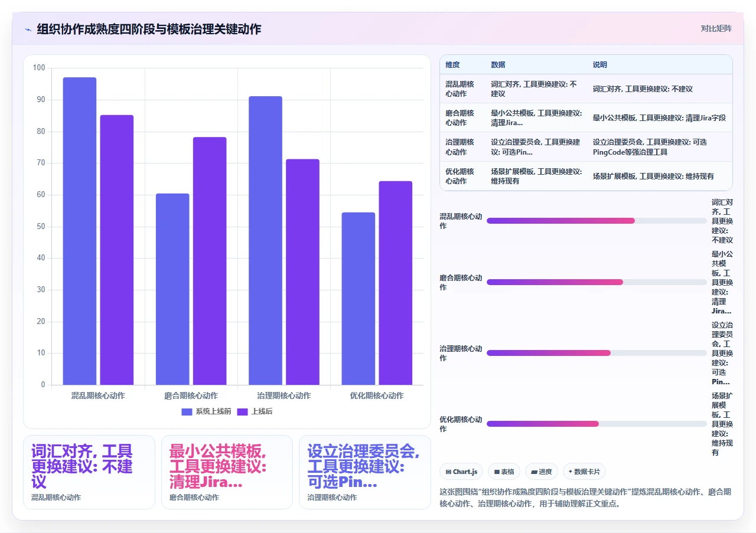Viewport: 756px width, 533px height.
Task: Click the 数据 table column header
Action: tap(498, 64)
